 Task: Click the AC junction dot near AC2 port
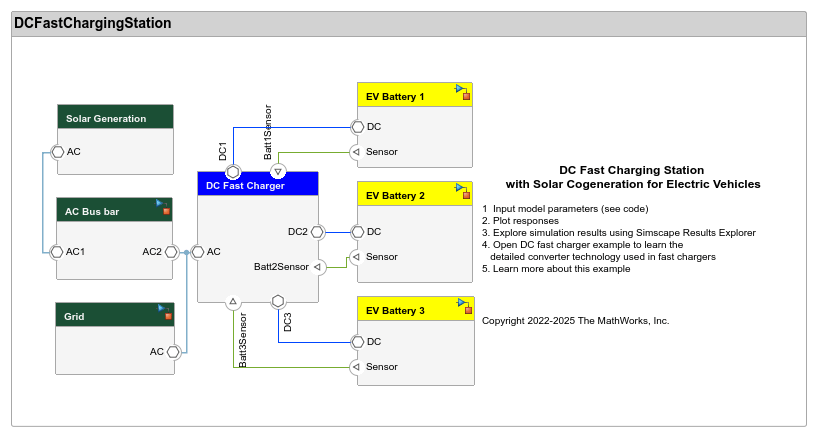[187, 252]
